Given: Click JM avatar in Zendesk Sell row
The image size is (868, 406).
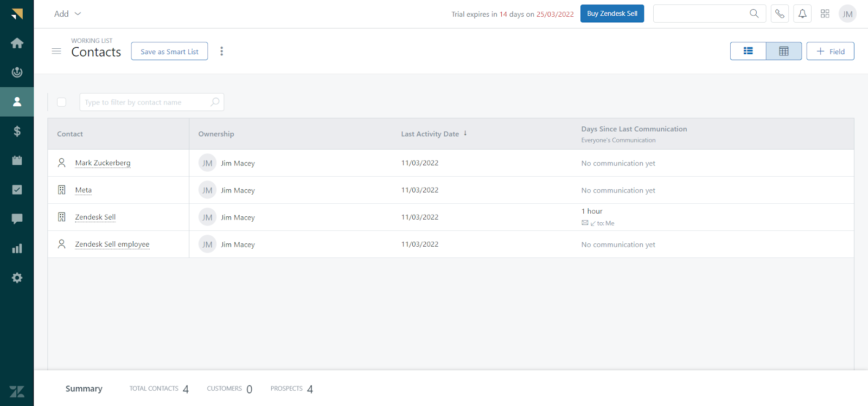Looking at the screenshot, I should [207, 217].
